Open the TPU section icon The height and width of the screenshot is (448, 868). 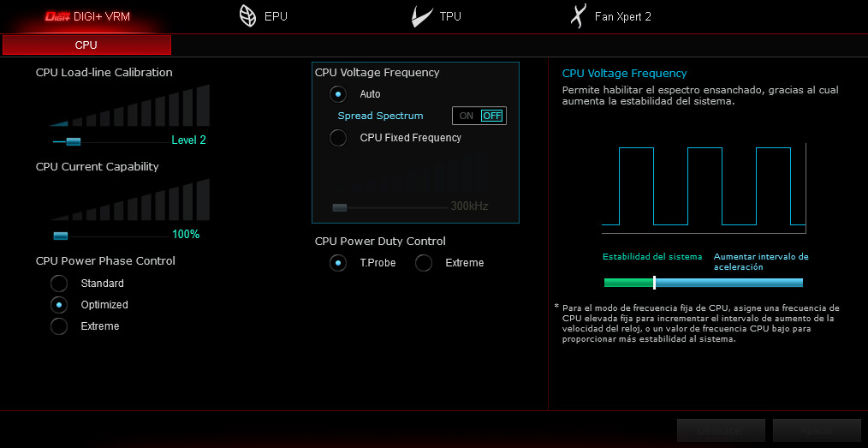(421, 16)
